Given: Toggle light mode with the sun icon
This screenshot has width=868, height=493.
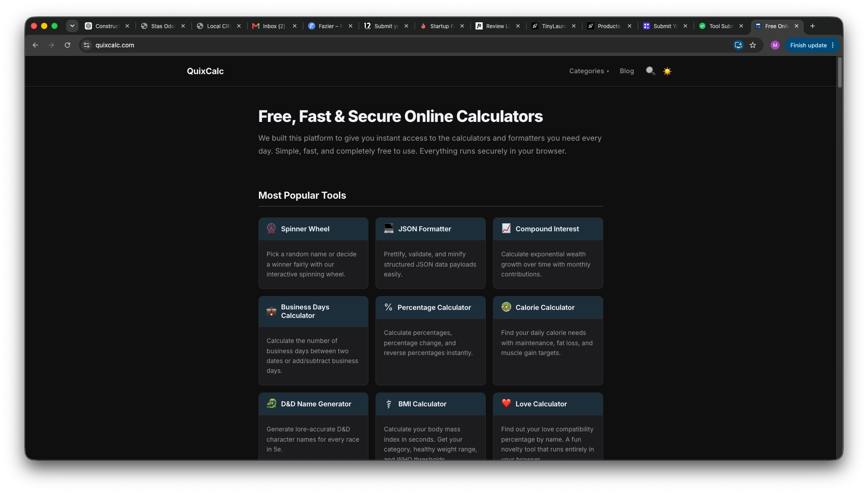Looking at the screenshot, I should point(667,71).
